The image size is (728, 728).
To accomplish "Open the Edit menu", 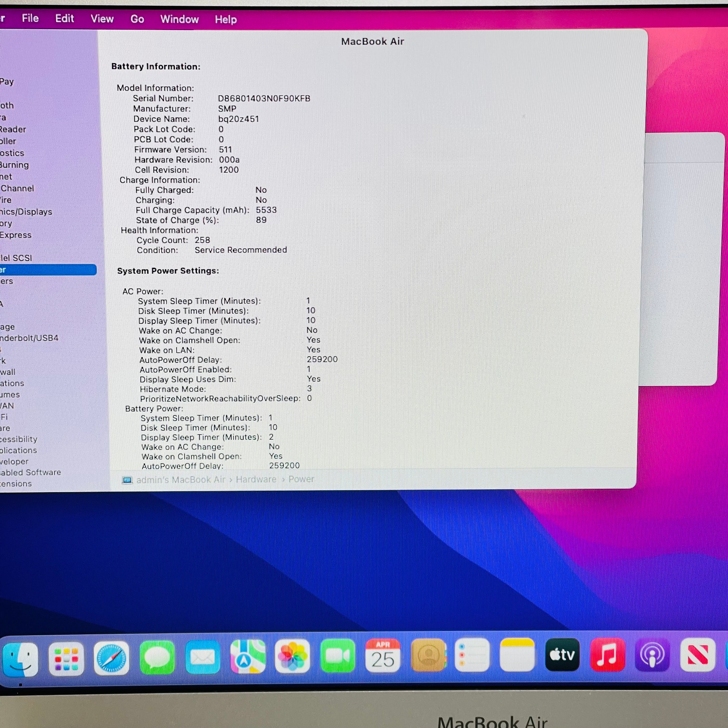I will (65, 19).
